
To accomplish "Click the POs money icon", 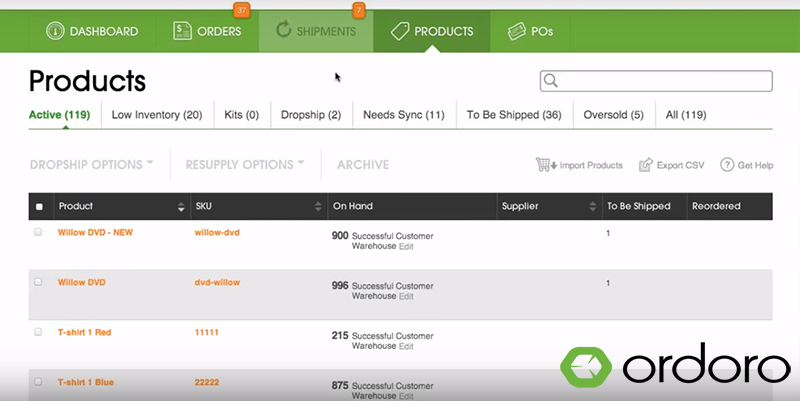I will coord(517,31).
